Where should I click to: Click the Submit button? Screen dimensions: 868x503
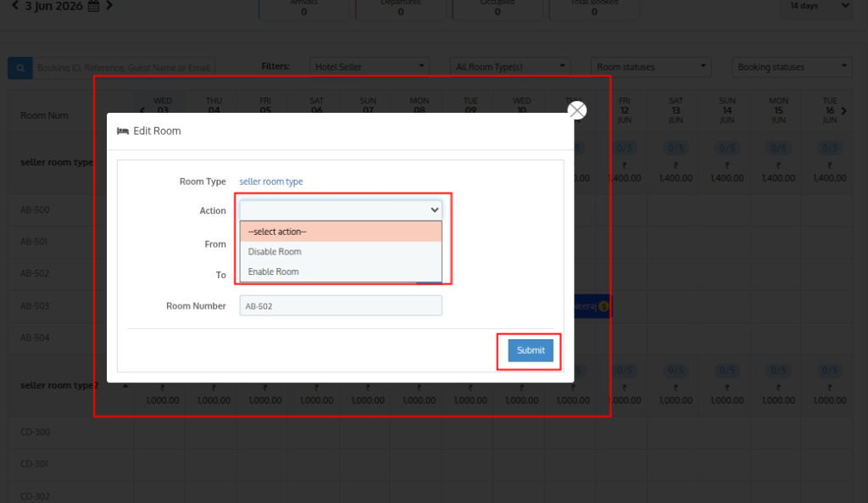click(x=531, y=350)
